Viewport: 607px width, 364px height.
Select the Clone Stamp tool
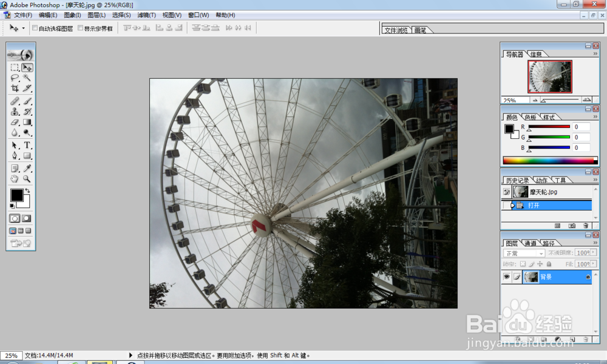point(15,111)
